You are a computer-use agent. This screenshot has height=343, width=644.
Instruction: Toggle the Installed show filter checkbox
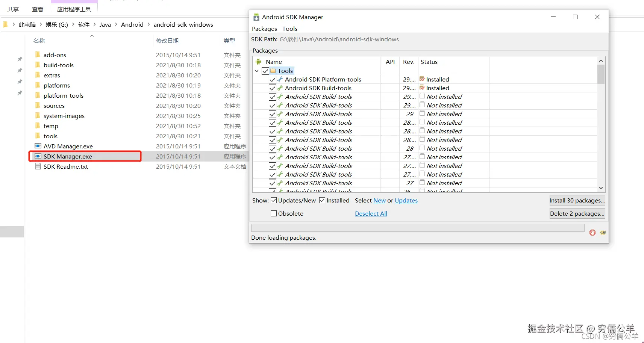(x=322, y=200)
